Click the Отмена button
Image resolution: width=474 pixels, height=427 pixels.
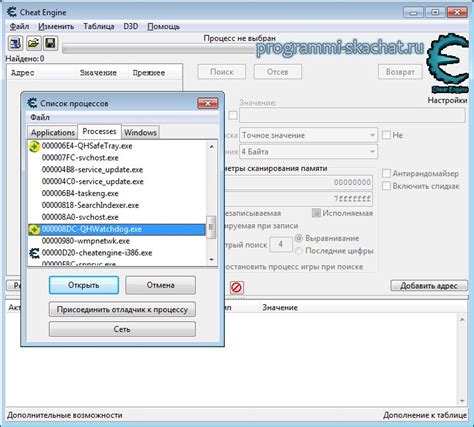pyautogui.click(x=160, y=285)
